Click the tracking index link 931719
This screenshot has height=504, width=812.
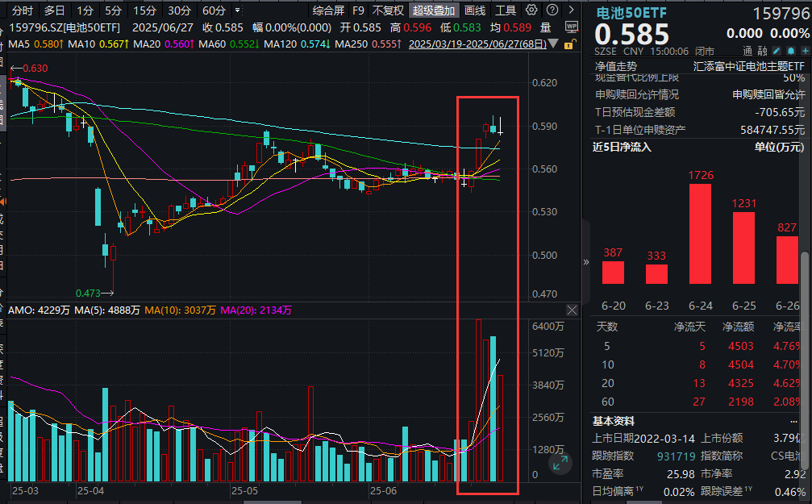point(676,456)
